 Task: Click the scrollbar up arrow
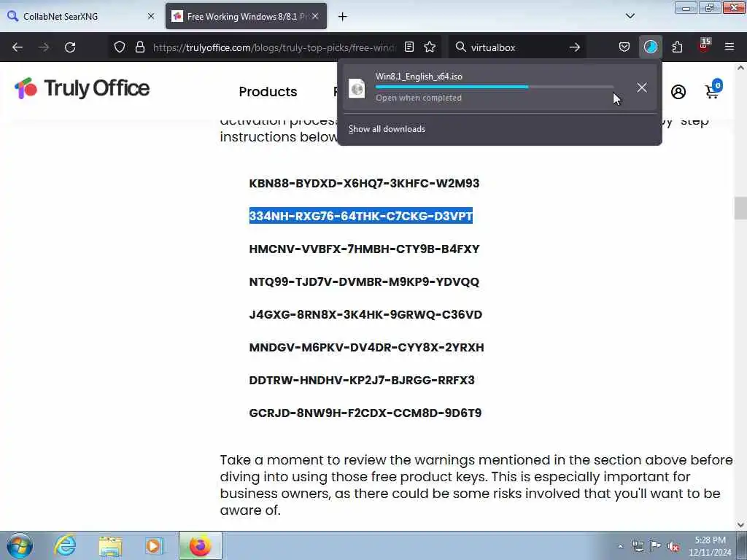click(740, 68)
